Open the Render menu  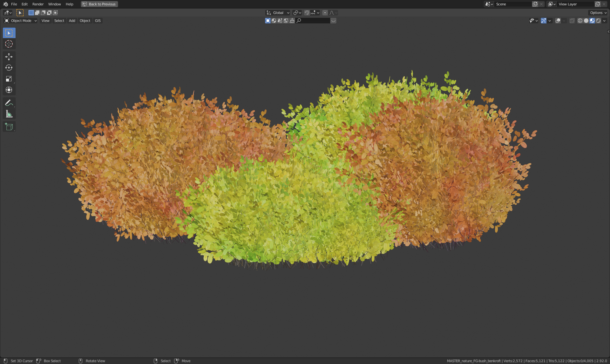[38, 4]
